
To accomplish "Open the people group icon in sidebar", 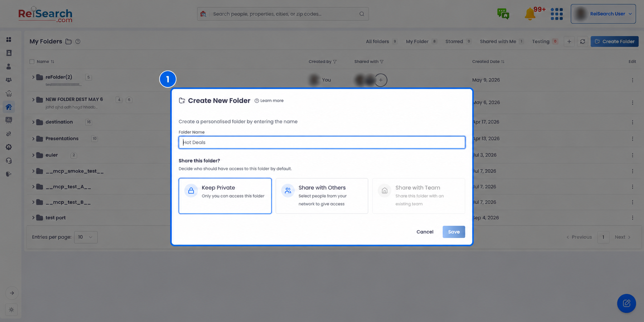I will click(x=9, y=80).
